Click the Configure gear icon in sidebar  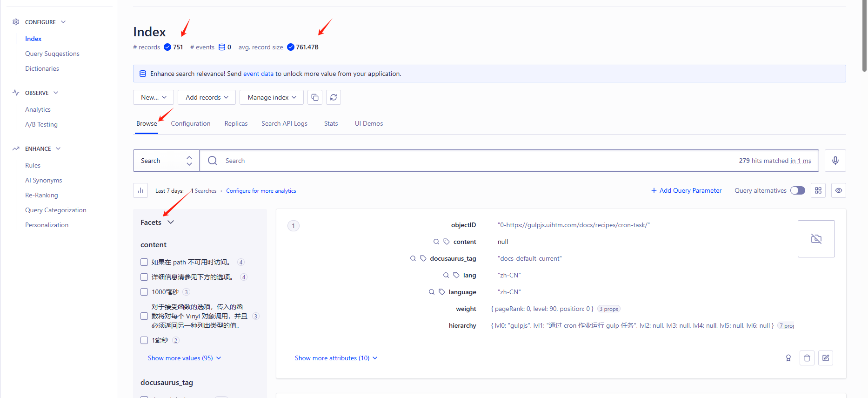[x=16, y=22]
